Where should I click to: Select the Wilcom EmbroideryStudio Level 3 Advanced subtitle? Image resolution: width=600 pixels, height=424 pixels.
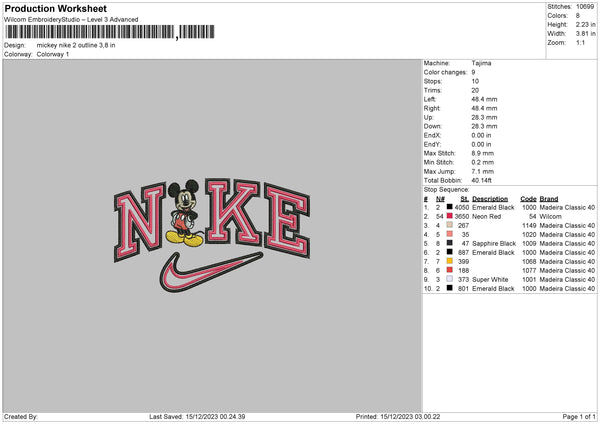(x=71, y=20)
